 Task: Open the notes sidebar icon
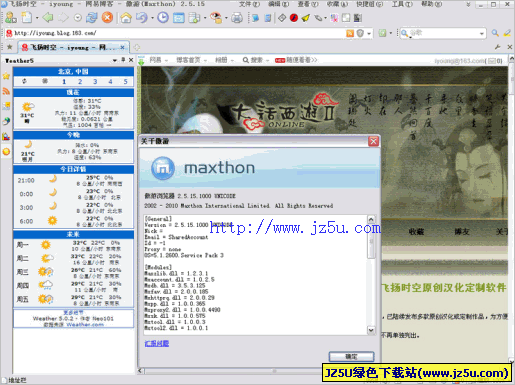tap(6, 106)
